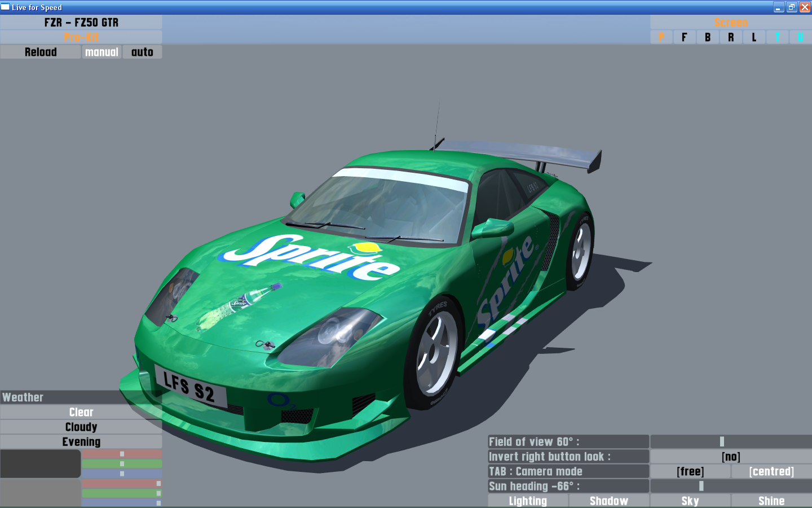Viewport: 812px width, 508px height.
Task: Set camera mode to [free]
Action: click(690, 471)
